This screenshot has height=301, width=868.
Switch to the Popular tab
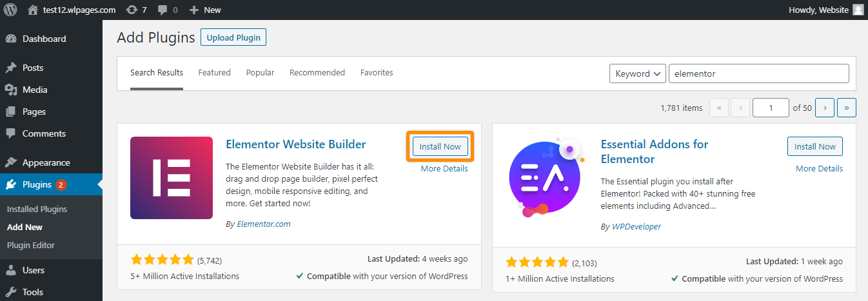click(260, 73)
